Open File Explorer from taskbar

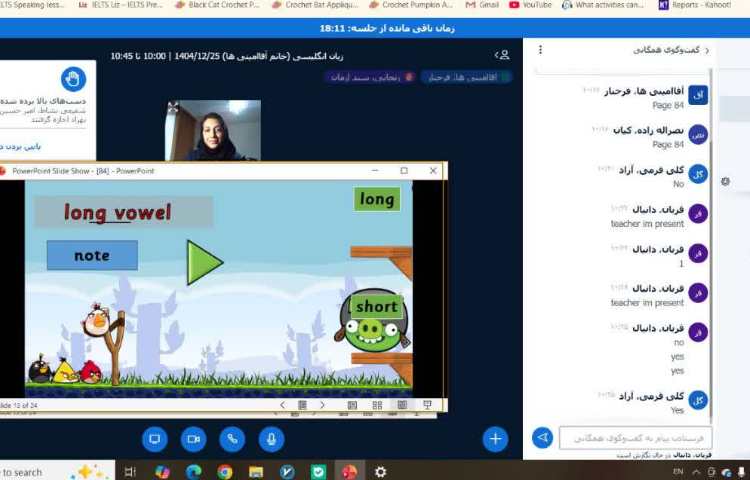click(255, 472)
